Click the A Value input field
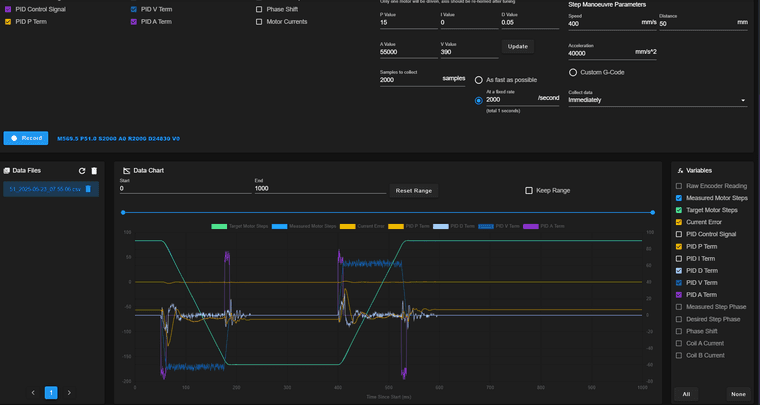Image resolution: width=760 pixels, height=405 pixels. click(x=409, y=52)
